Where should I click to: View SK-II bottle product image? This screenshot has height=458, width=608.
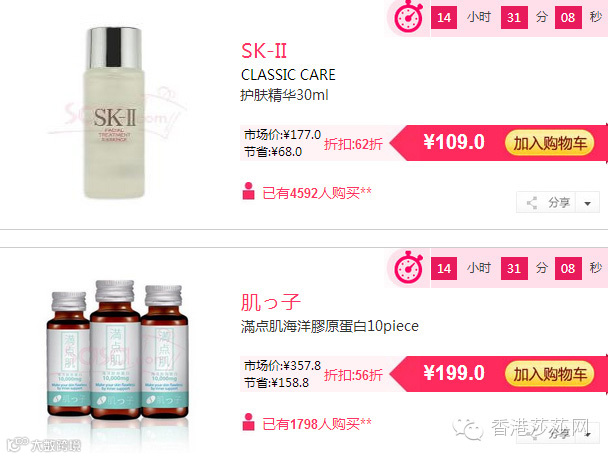point(114,112)
